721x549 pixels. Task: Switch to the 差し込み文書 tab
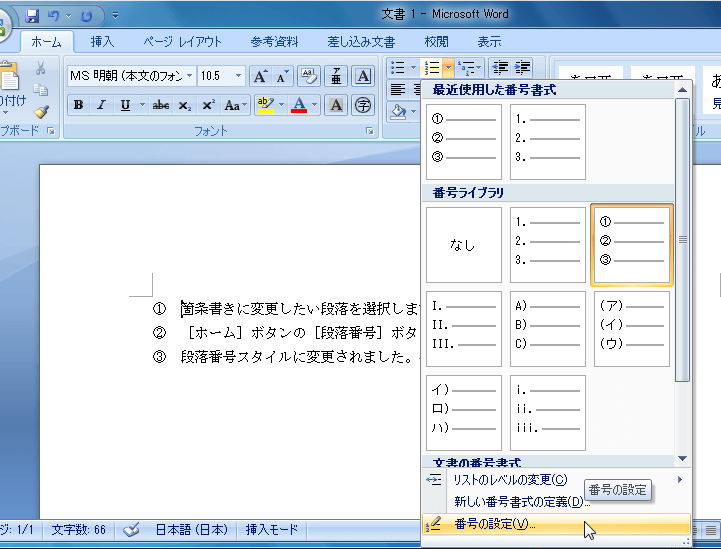point(361,42)
